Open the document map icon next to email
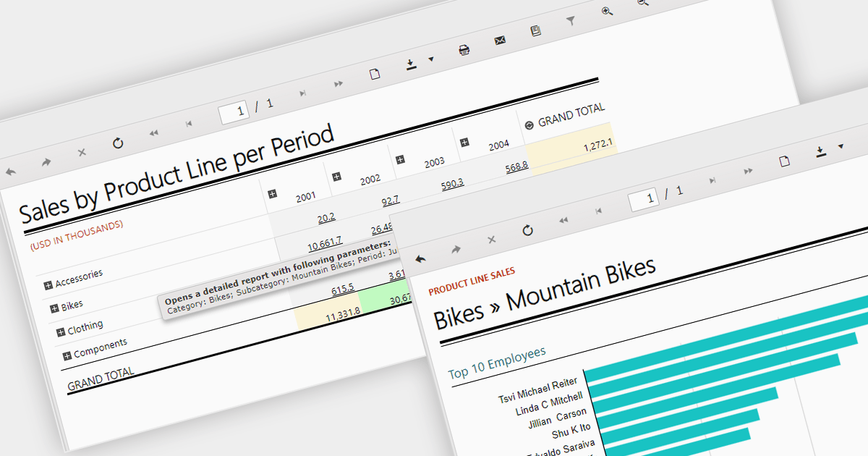 click(535, 31)
